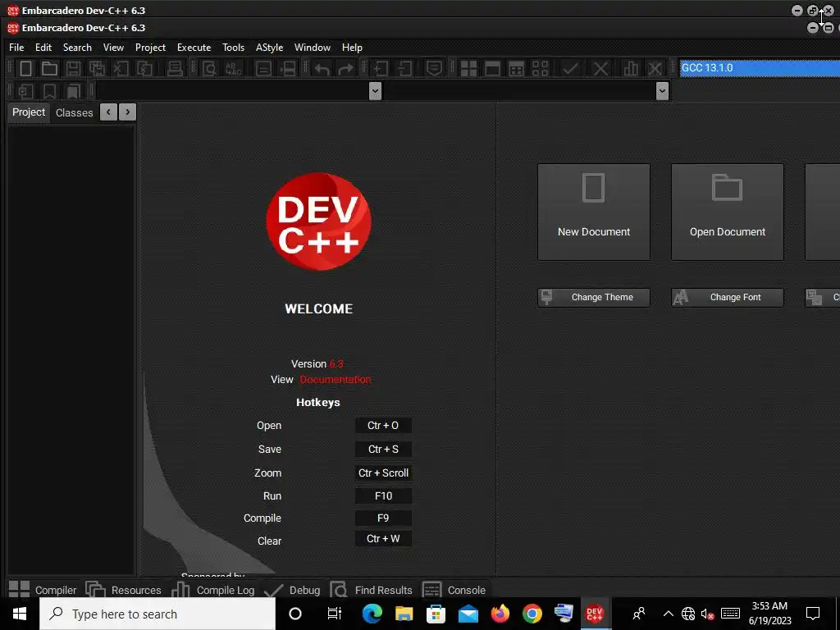Click the Toggle Comment toolbar icon

click(434, 69)
